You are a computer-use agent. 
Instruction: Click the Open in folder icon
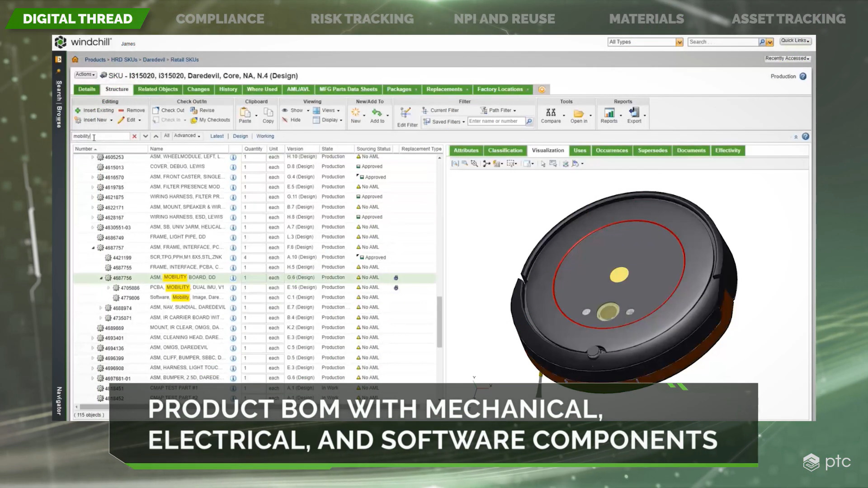point(579,113)
